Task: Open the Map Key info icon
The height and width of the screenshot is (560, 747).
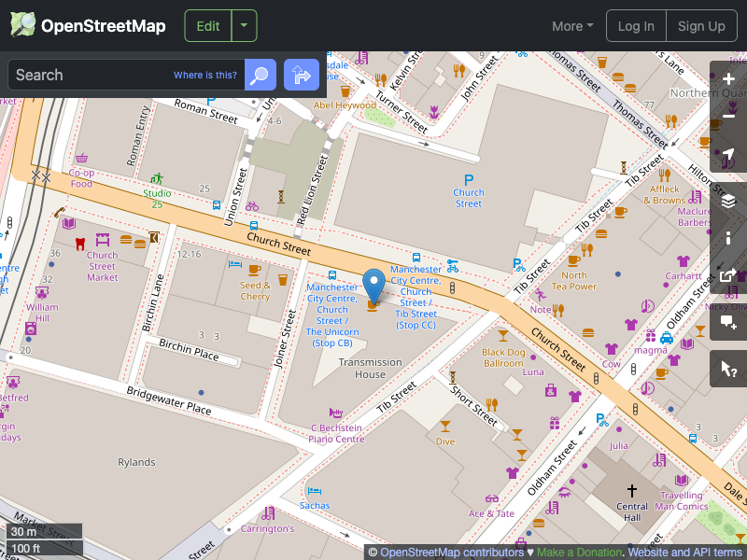Action: (x=728, y=238)
